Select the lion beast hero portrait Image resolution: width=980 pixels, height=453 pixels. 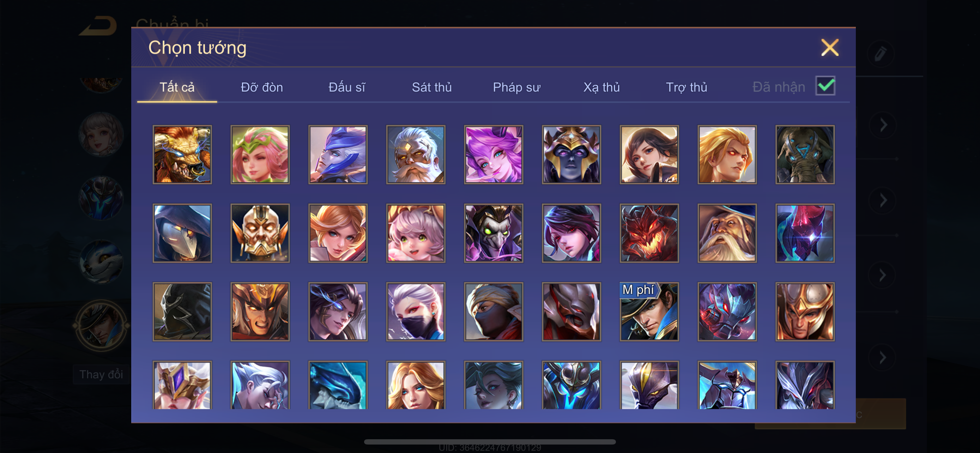pyautogui.click(x=182, y=155)
